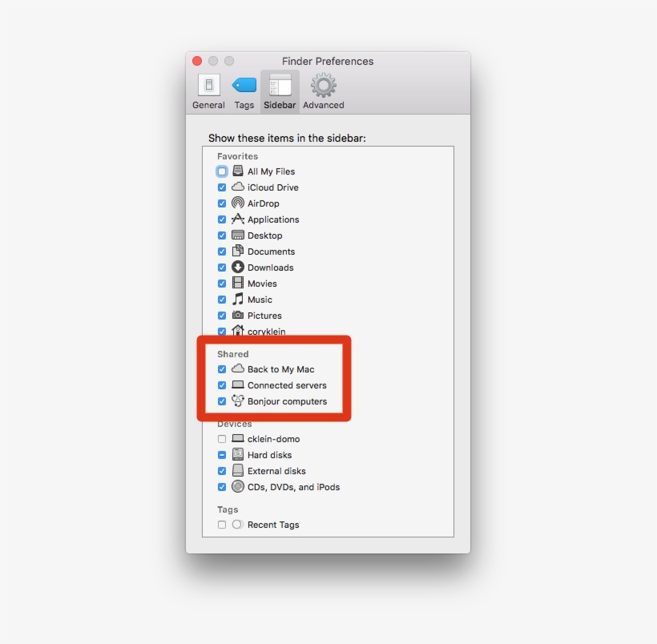Click the External disks label
This screenshot has width=657, height=644.
click(276, 471)
